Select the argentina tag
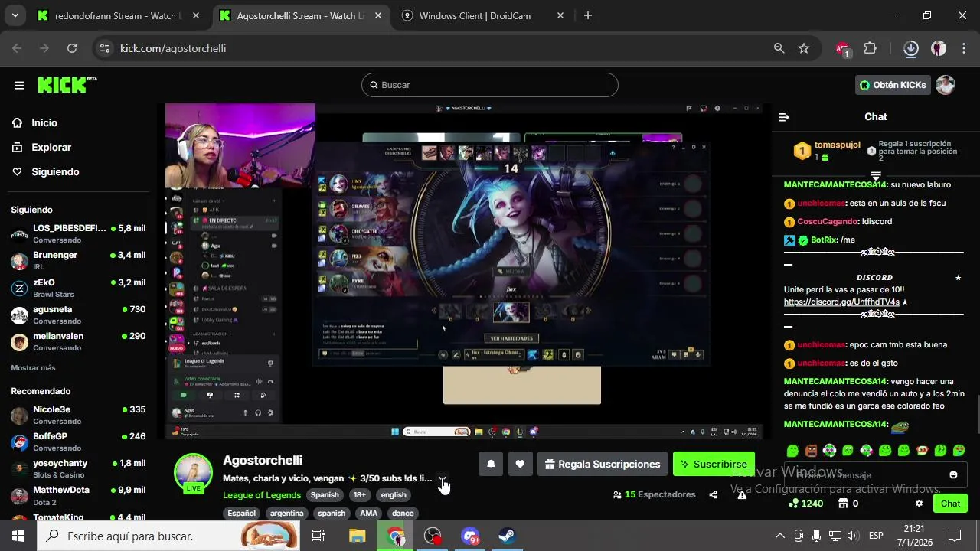Screen dimensions: 980x551 point(287,514)
